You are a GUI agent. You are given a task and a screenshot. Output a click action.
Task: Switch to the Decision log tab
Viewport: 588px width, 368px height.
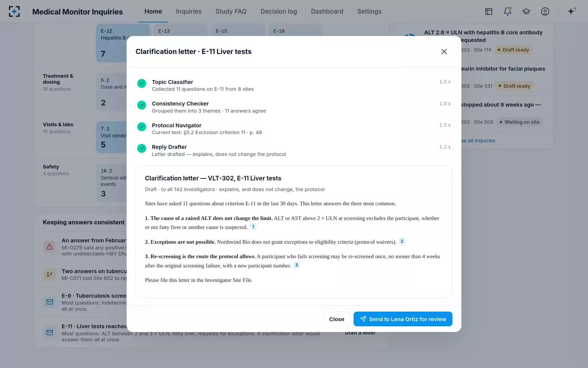coord(279,11)
